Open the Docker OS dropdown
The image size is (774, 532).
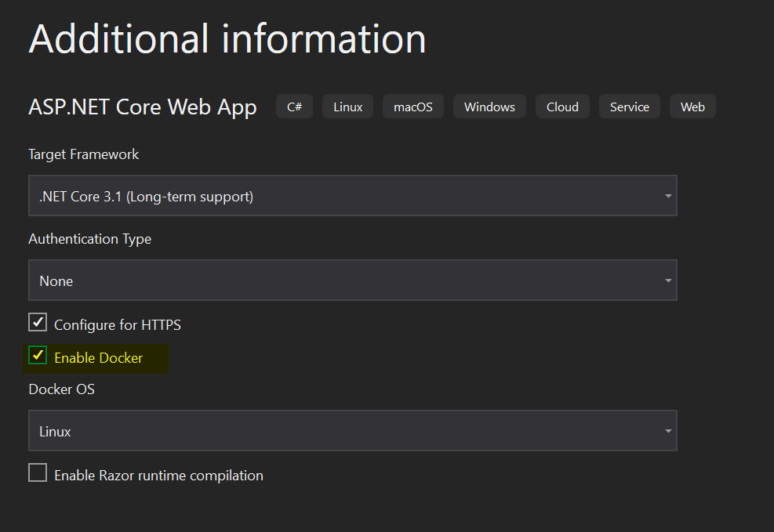pos(352,431)
